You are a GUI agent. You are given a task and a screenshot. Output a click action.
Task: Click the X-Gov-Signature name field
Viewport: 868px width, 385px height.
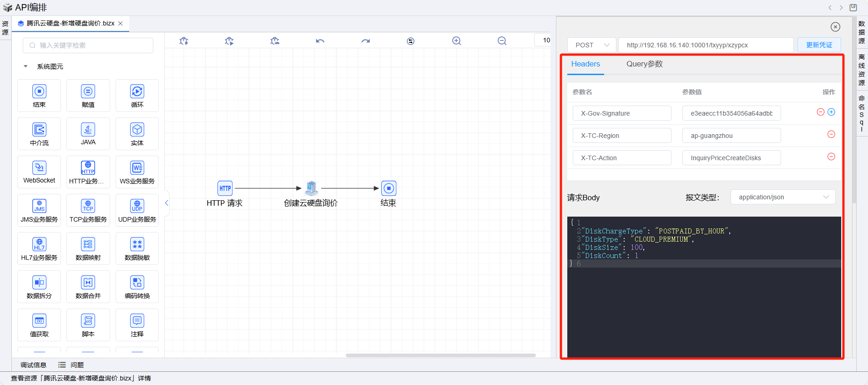[622, 113]
